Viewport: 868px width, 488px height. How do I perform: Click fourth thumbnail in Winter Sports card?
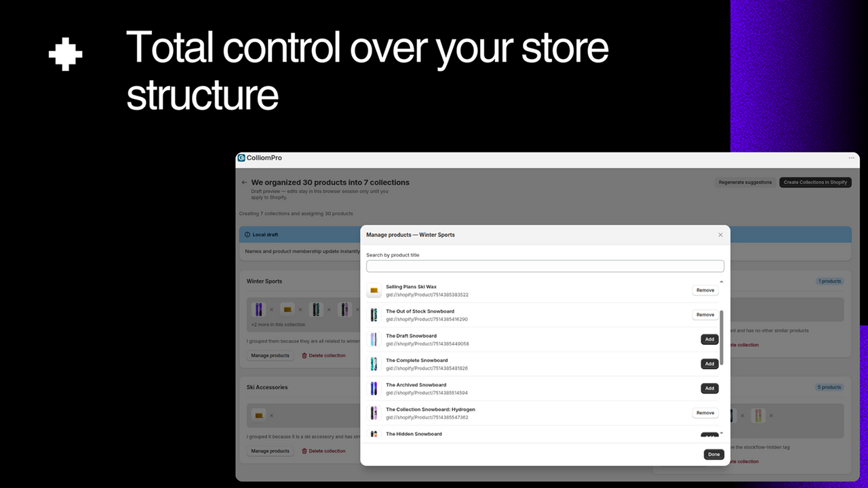pyautogui.click(x=344, y=310)
